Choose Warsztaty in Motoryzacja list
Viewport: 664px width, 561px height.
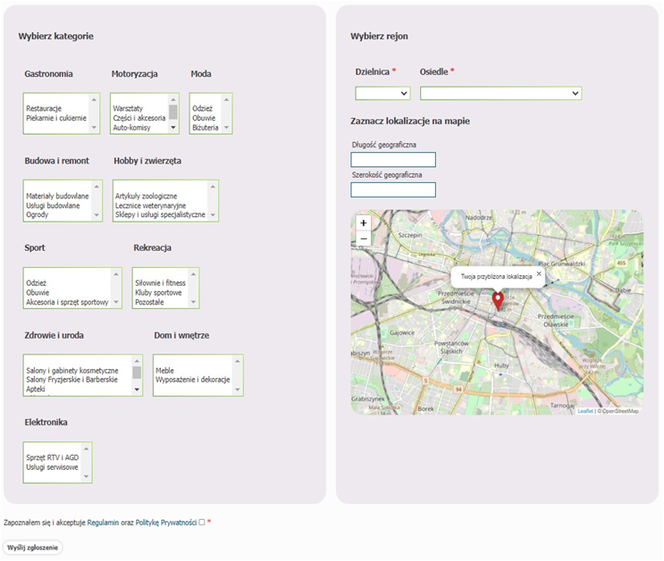128,108
